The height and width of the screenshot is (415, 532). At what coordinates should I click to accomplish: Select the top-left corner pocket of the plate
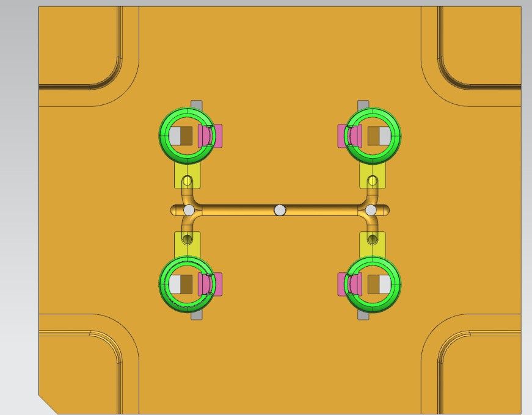click(79, 46)
